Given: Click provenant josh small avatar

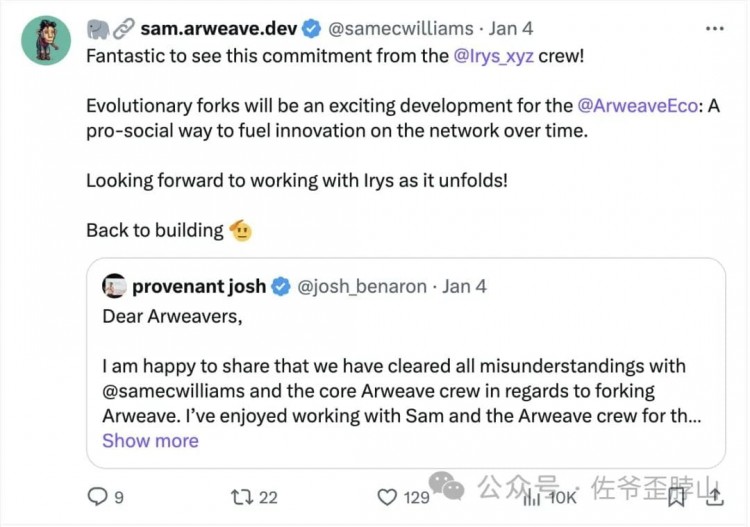Looking at the screenshot, I should coord(114,286).
